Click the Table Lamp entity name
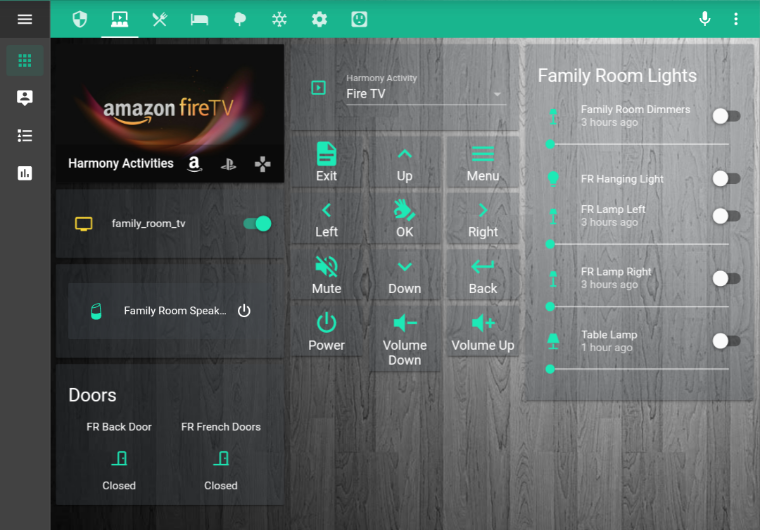The width and height of the screenshot is (760, 530). (x=609, y=335)
